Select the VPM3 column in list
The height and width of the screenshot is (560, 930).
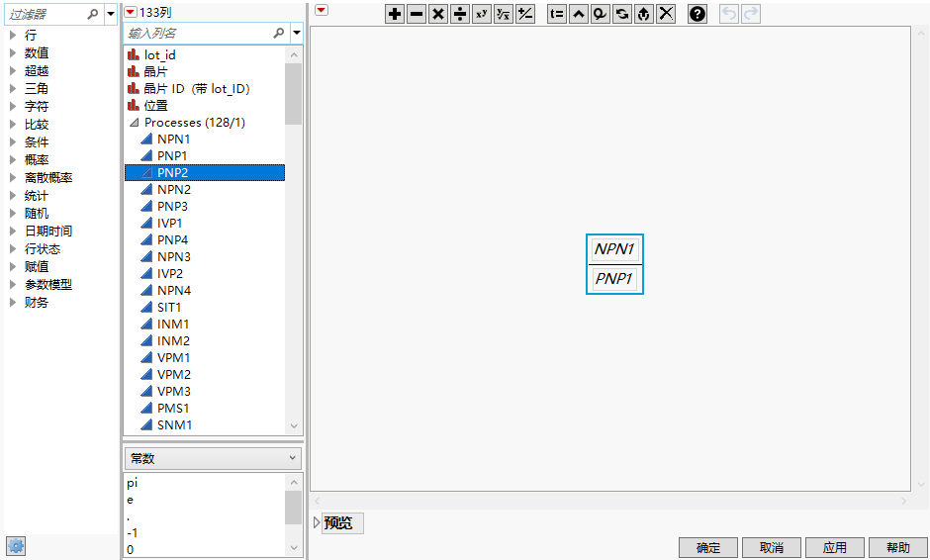click(205, 392)
